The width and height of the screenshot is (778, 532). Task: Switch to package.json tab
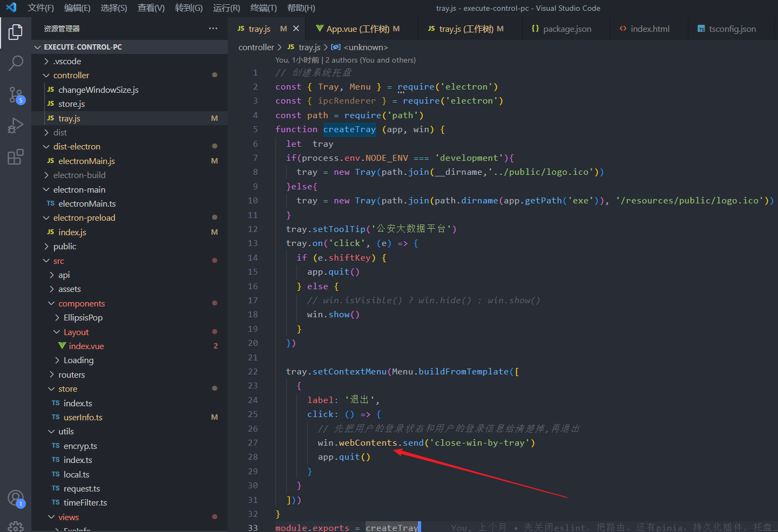tap(566, 29)
